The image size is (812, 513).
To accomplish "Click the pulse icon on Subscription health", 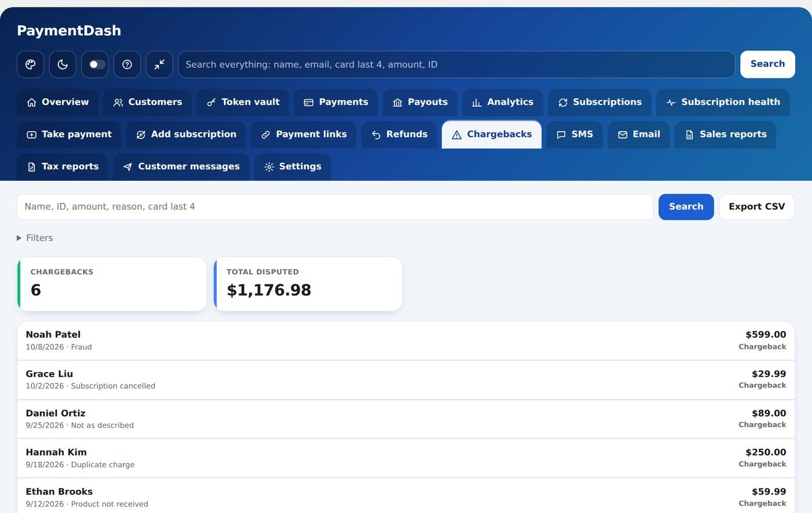I will tap(671, 103).
